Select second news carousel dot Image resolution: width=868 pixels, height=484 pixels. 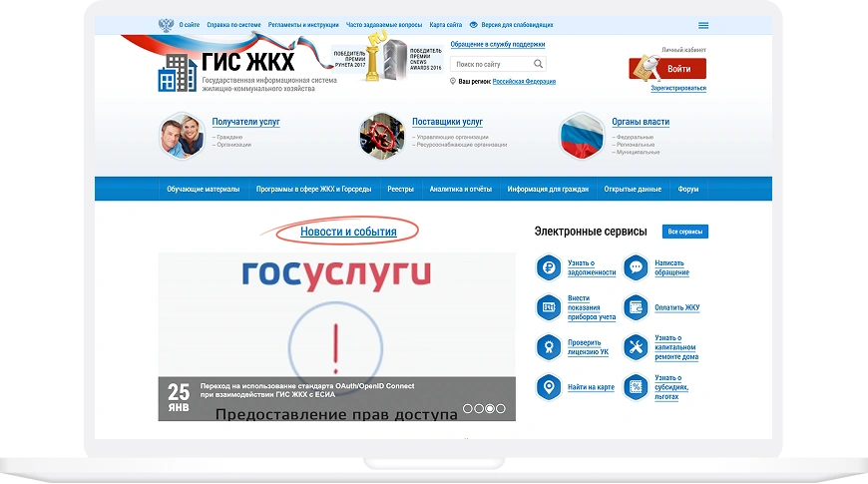(478, 409)
